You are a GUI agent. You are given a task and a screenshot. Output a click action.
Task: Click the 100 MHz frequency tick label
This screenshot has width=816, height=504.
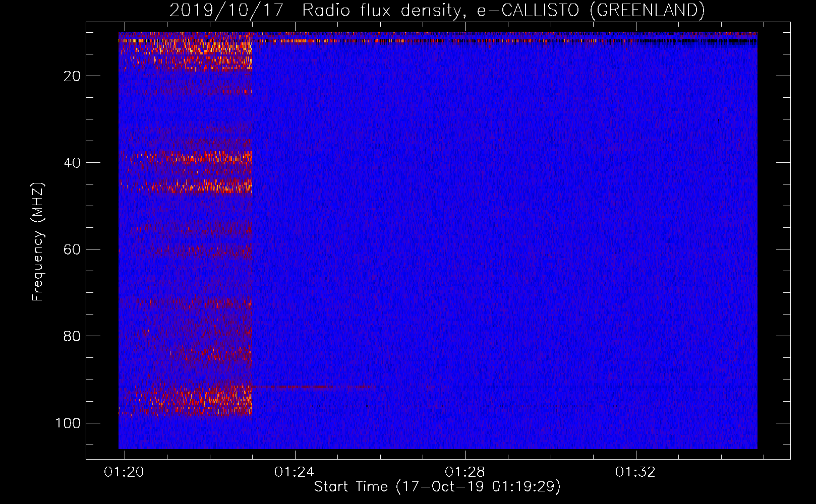pos(68,423)
